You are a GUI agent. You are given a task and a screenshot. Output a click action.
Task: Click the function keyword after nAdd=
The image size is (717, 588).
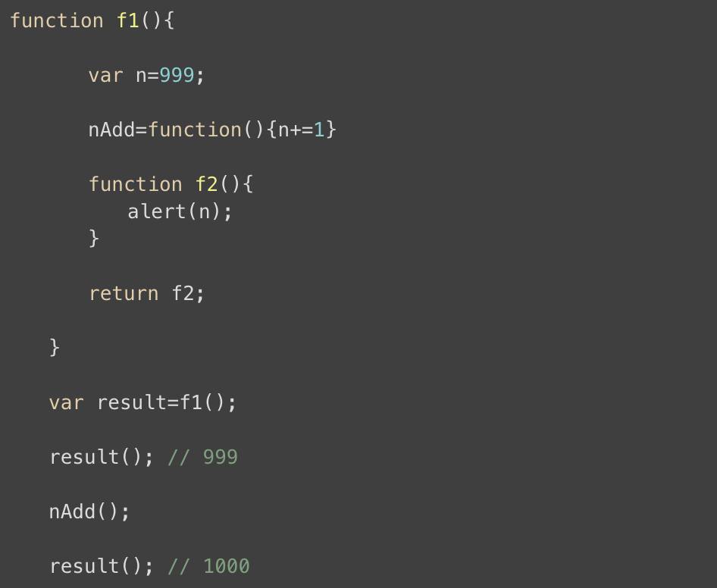195,130
